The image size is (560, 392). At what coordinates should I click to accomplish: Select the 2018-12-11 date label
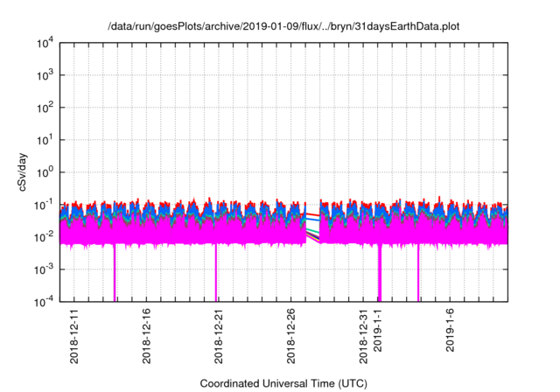pos(73,336)
